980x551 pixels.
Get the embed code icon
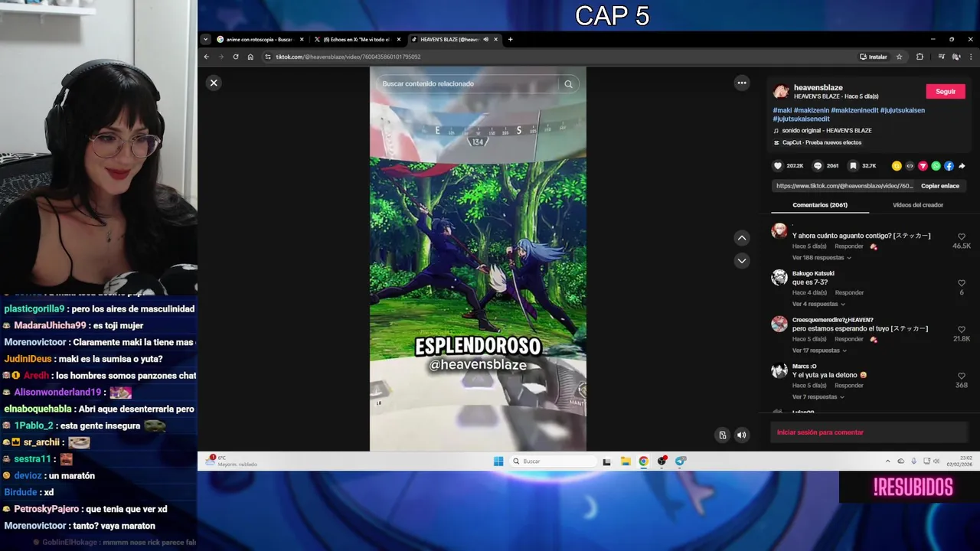(910, 166)
